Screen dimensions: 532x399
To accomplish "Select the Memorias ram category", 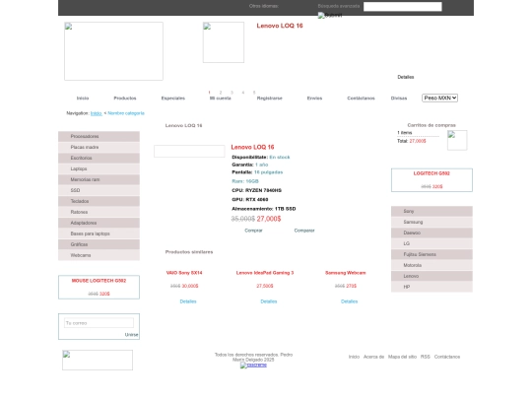I will (99, 180).
